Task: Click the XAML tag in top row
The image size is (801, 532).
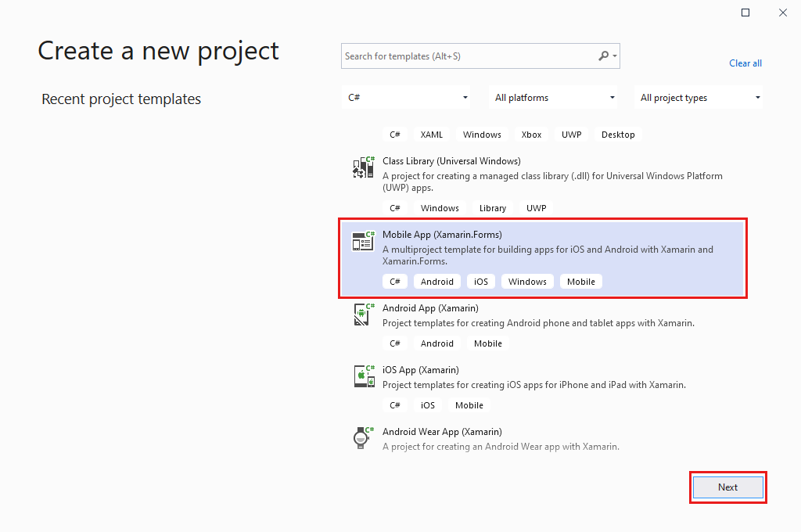Action: [432, 135]
